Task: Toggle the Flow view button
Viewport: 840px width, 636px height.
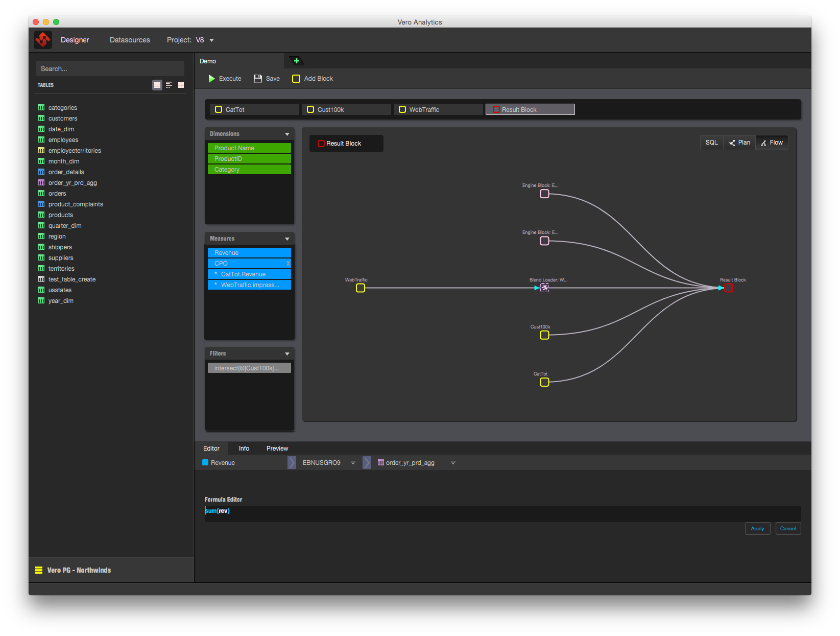Action: coord(772,143)
